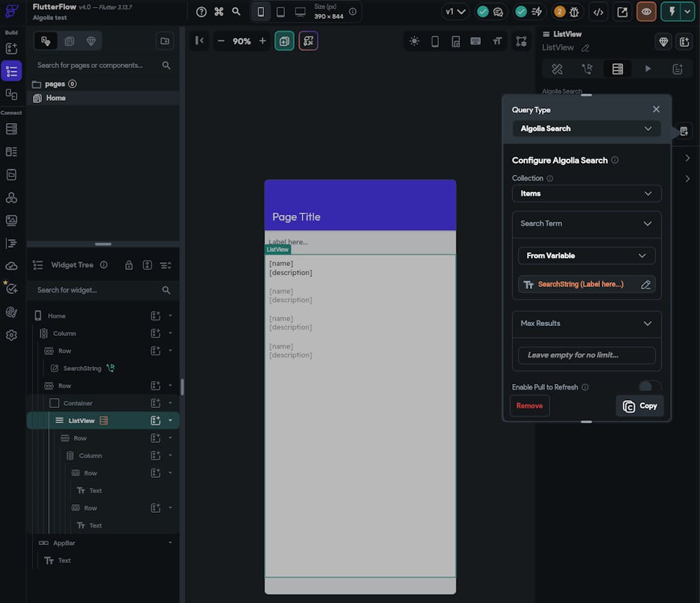Select the tablet device preview toggle
Image resolution: width=700 pixels, height=603 pixels.
click(280, 11)
